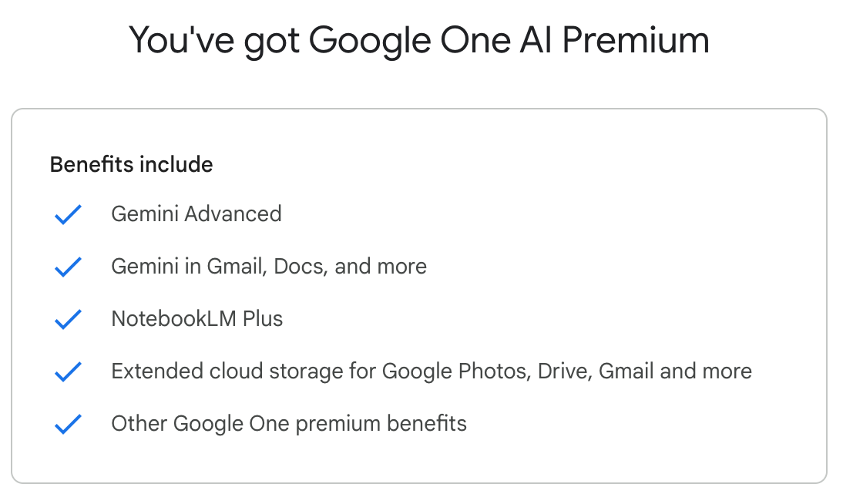
Task: Click the checkmark beside NotebookLM Plus
Action: click(69, 319)
